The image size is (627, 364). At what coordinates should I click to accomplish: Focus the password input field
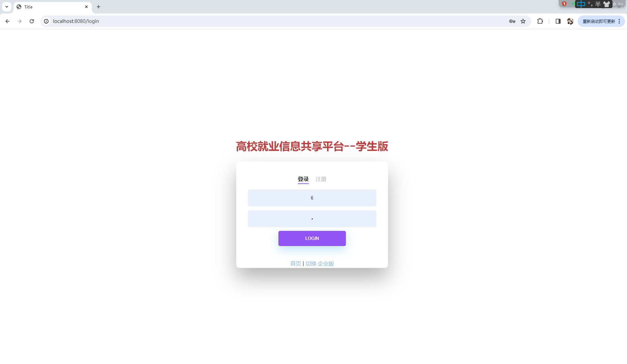point(312,219)
